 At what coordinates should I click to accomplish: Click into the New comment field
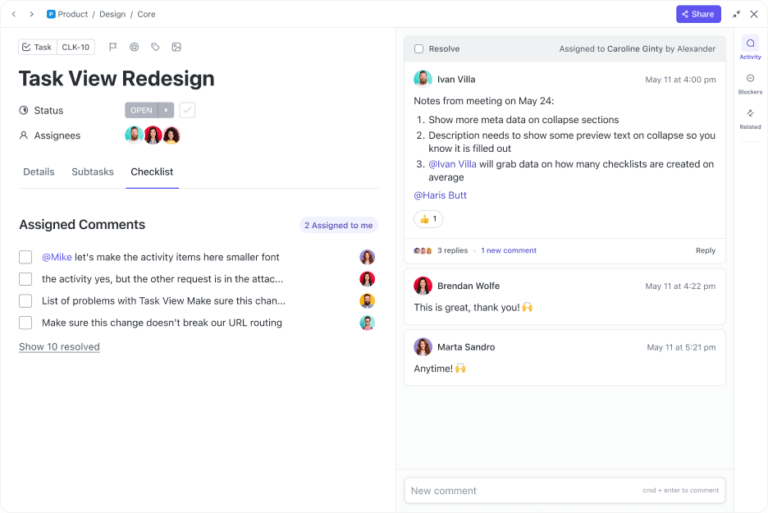(x=520, y=490)
